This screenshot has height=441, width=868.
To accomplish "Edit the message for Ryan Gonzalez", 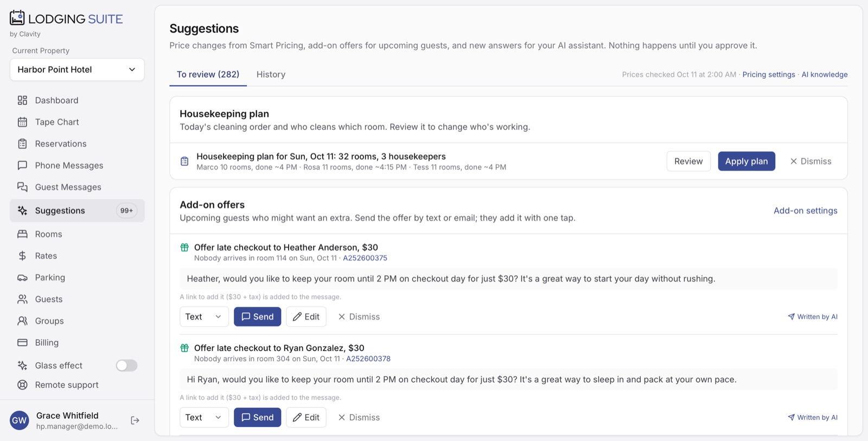I will click(x=306, y=417).
